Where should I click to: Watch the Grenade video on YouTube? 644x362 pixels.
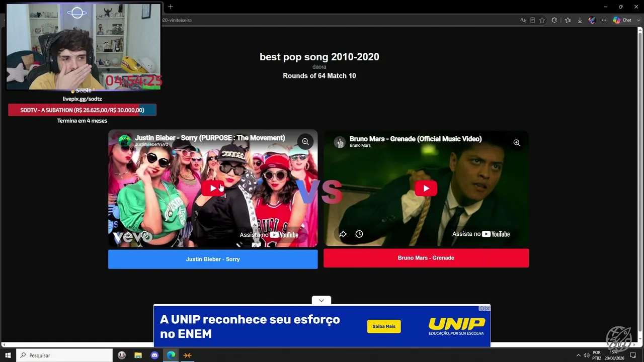(x=481, y=234)
